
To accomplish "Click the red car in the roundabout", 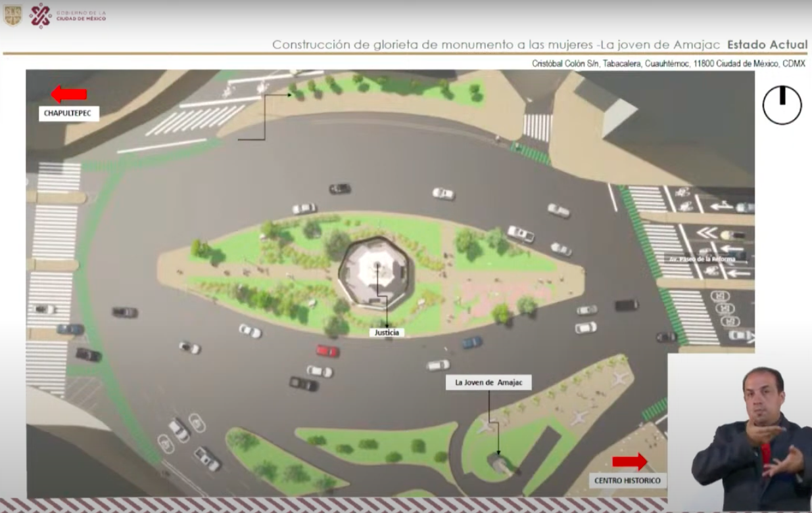I will click(x=327, y=351).
